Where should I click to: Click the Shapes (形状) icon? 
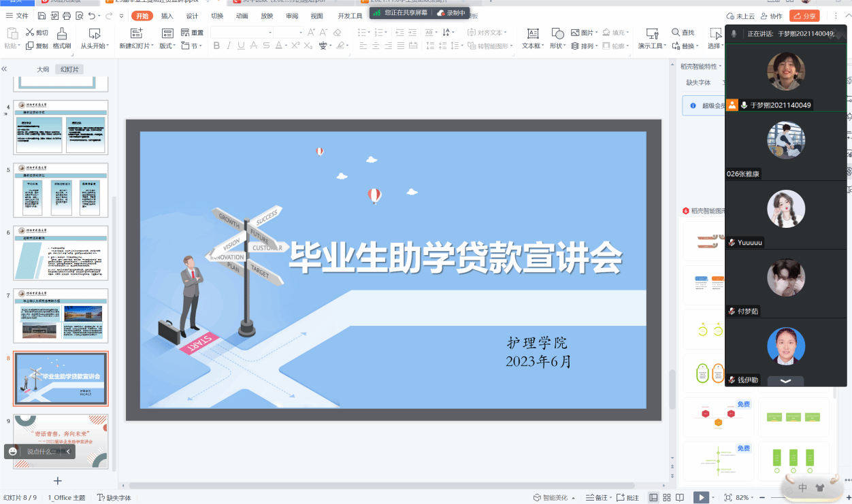coord(557,33)
